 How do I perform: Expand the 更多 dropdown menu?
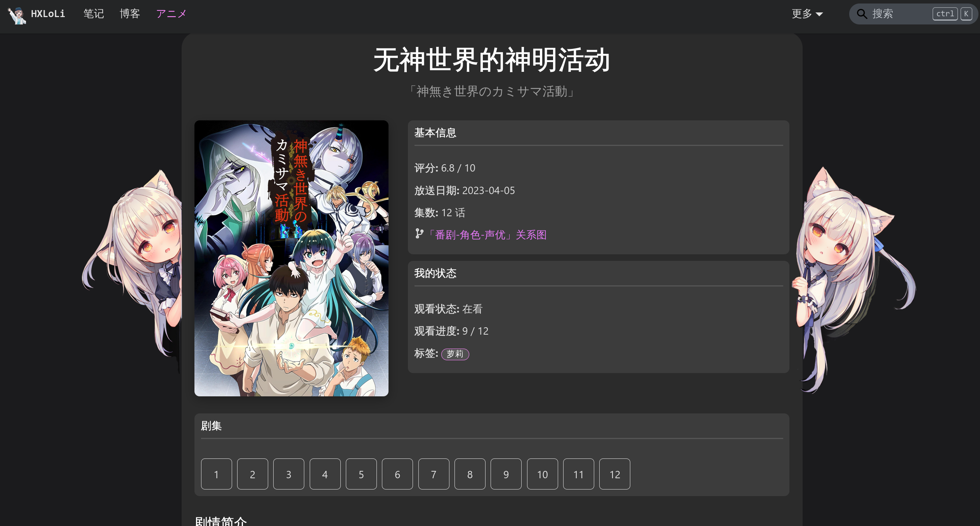807,14
